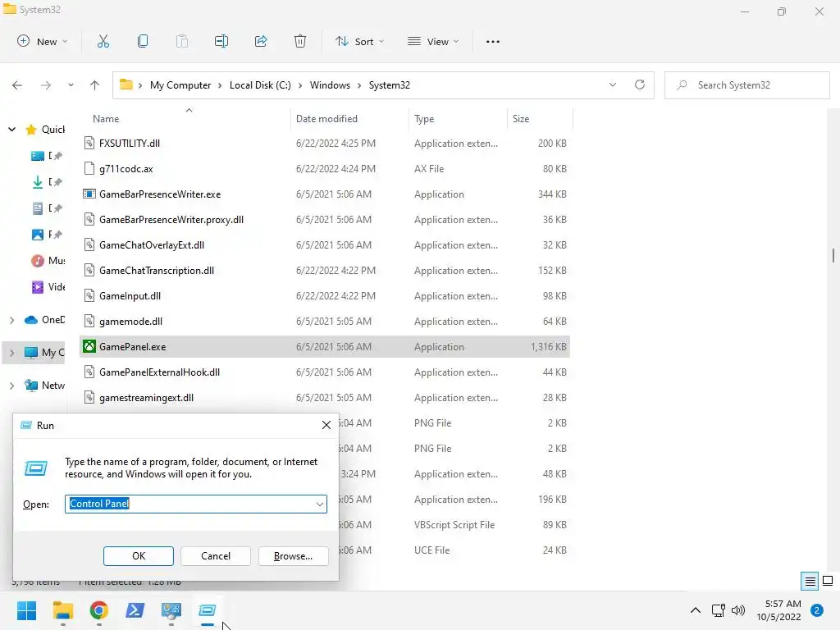Select the GamePanelExternalHook.dll file

(325, 372)
